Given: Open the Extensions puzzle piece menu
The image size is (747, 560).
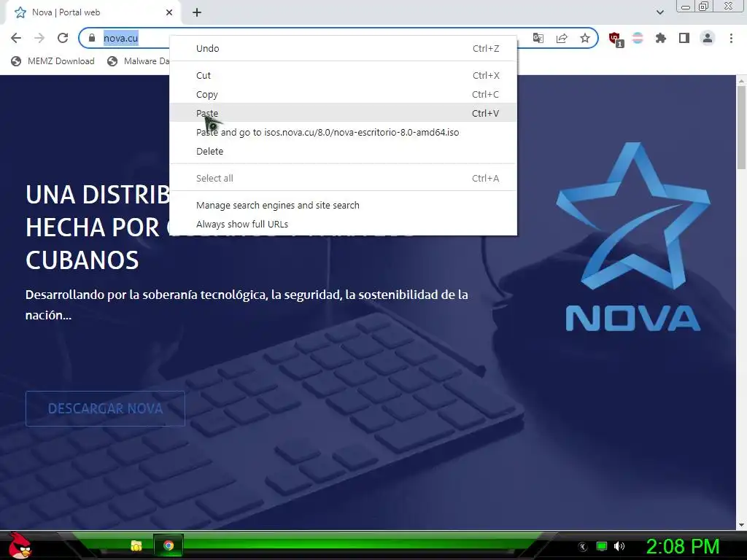Looking at the screenshot, I should [x=661, y=38].
